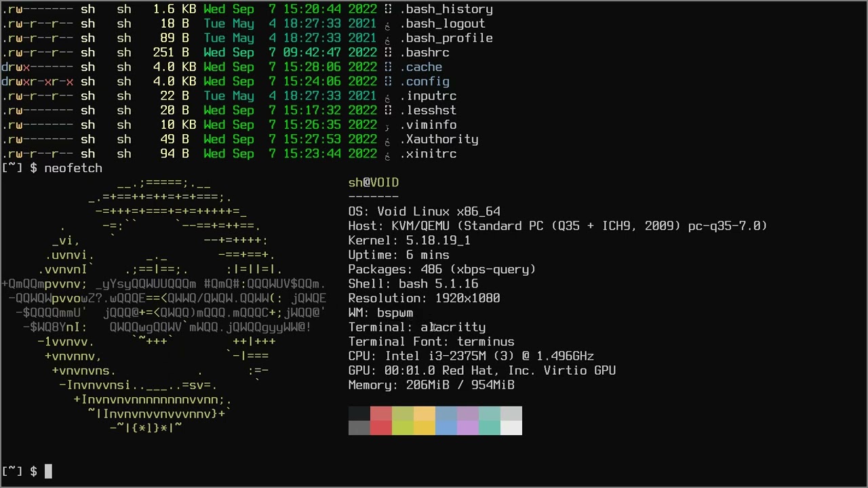Viewport: 868px width, 488px height.
Task: Click the 15:26:35 timestamp of .viminfo
Action: (312, 125)
